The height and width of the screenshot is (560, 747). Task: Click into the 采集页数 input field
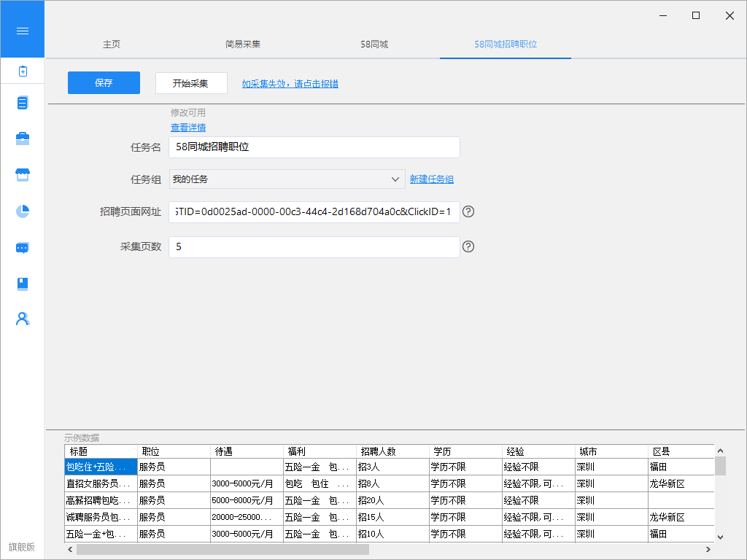click(314, 247)
